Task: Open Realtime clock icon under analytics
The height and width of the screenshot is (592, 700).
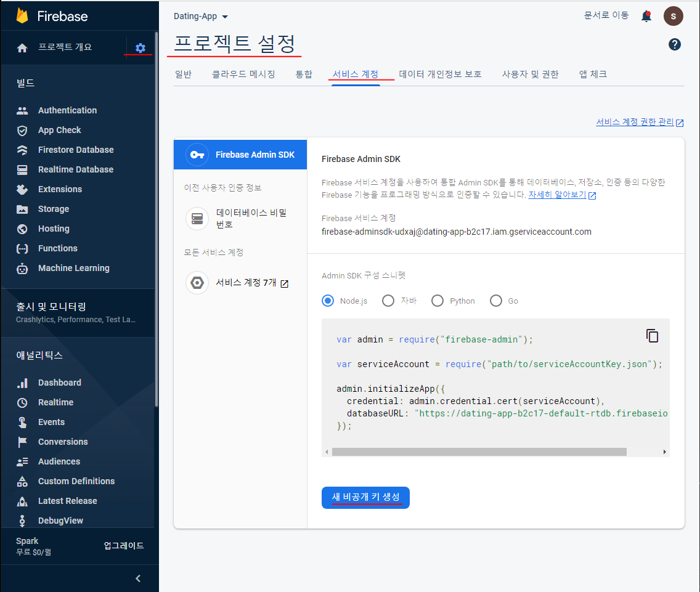Action: point(22,403)
